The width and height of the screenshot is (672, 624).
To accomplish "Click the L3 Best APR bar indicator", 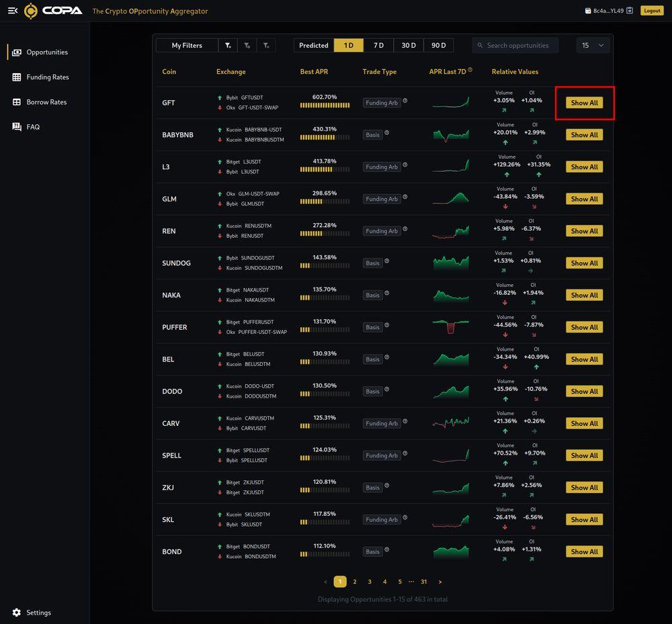I will coord(325,169).
